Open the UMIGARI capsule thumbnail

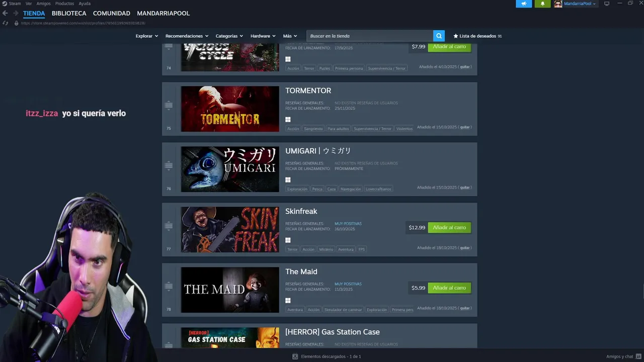click(x=230, y=169)
